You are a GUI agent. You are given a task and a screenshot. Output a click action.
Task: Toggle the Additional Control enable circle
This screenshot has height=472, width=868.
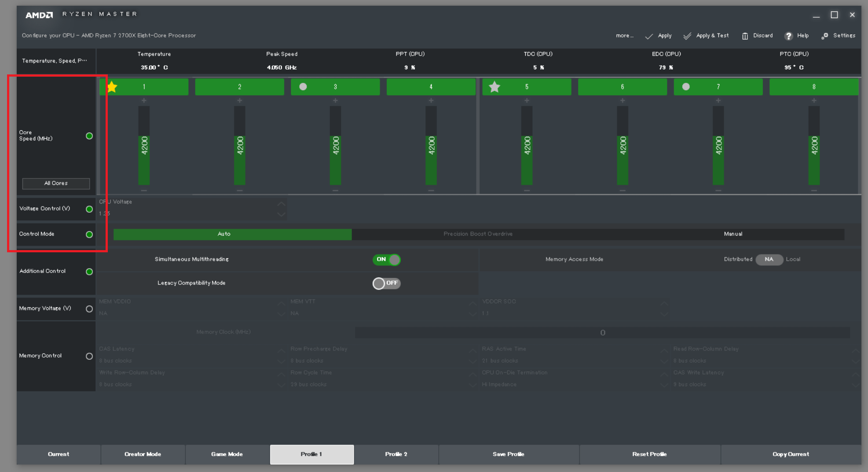(x=89, y=272)
